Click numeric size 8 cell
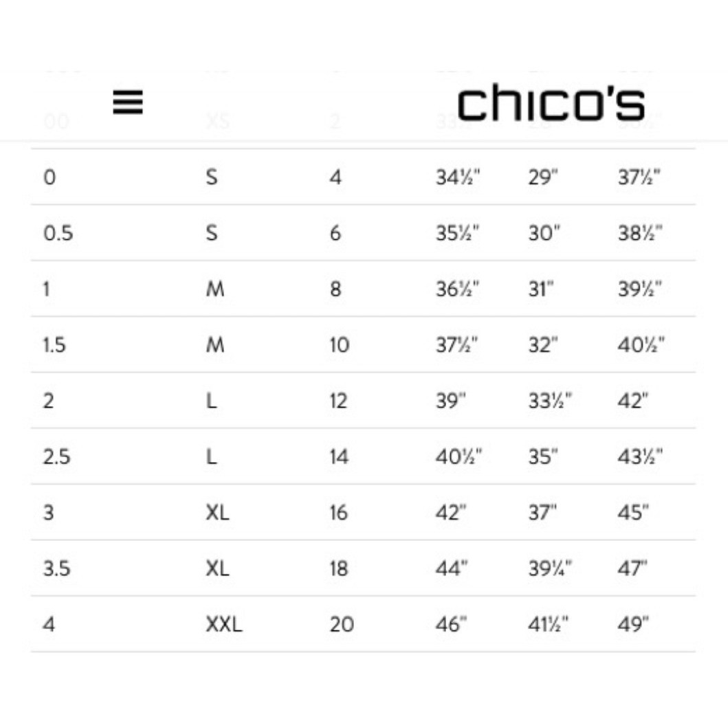 point(335,289)
